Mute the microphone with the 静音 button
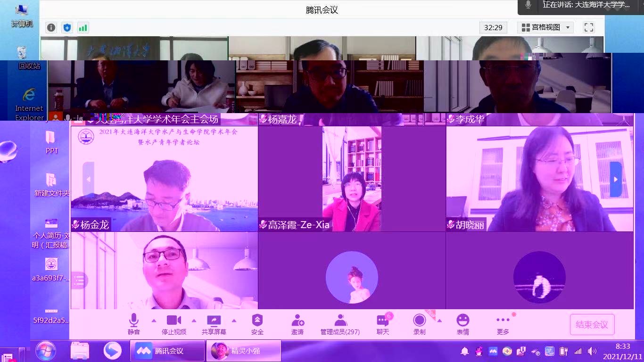The image size is (644, 362). [134, 324]
